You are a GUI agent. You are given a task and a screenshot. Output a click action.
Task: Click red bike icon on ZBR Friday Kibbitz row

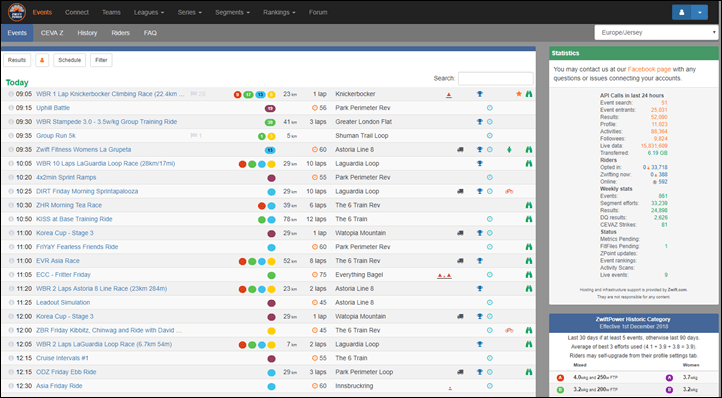coord(509,331)
